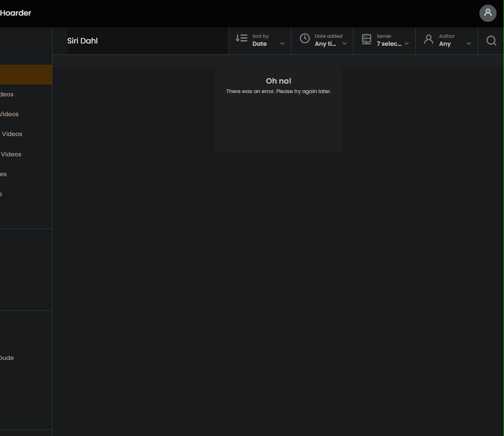Click the Hoarder logo text

pos(16,13)
